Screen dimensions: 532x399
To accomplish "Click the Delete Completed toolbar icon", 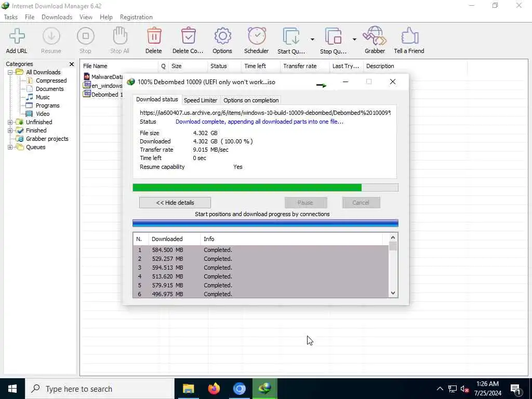I will coord(188,36).
